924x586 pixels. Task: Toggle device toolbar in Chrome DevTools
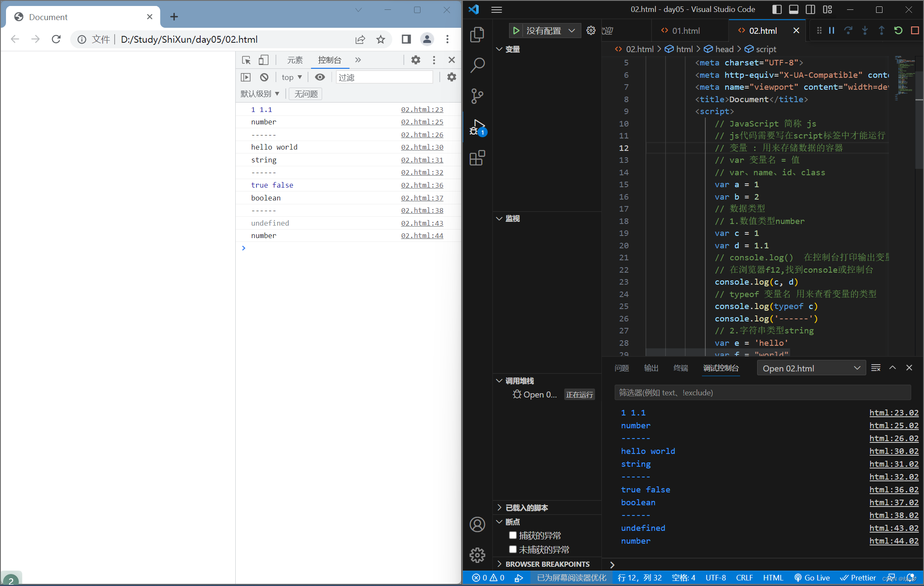point(264,60)
